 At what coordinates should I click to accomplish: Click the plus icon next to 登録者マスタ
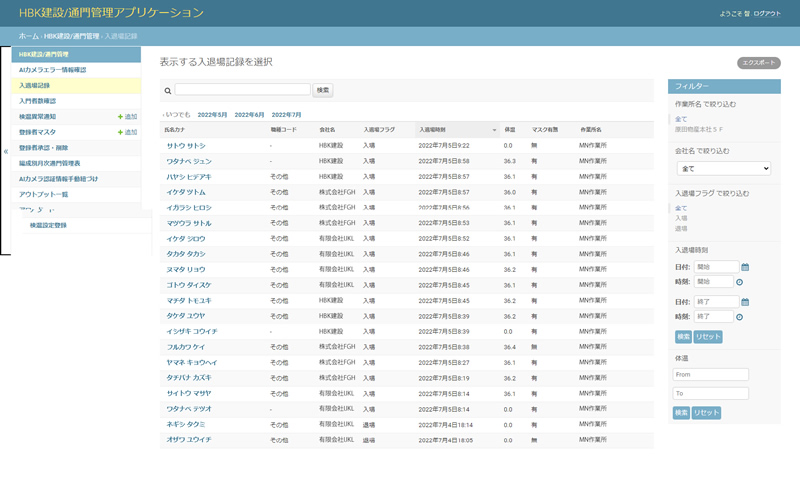(121, 132)
